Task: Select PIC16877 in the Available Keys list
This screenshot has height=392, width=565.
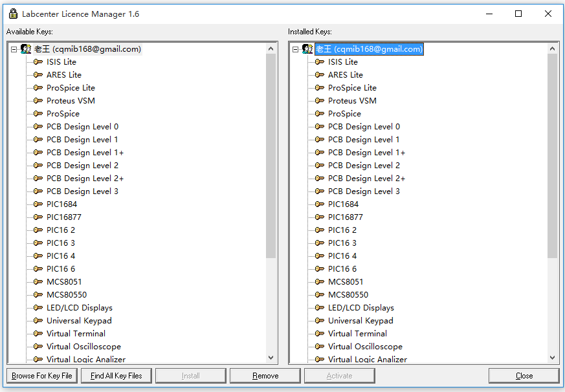Action: [63, 217]
